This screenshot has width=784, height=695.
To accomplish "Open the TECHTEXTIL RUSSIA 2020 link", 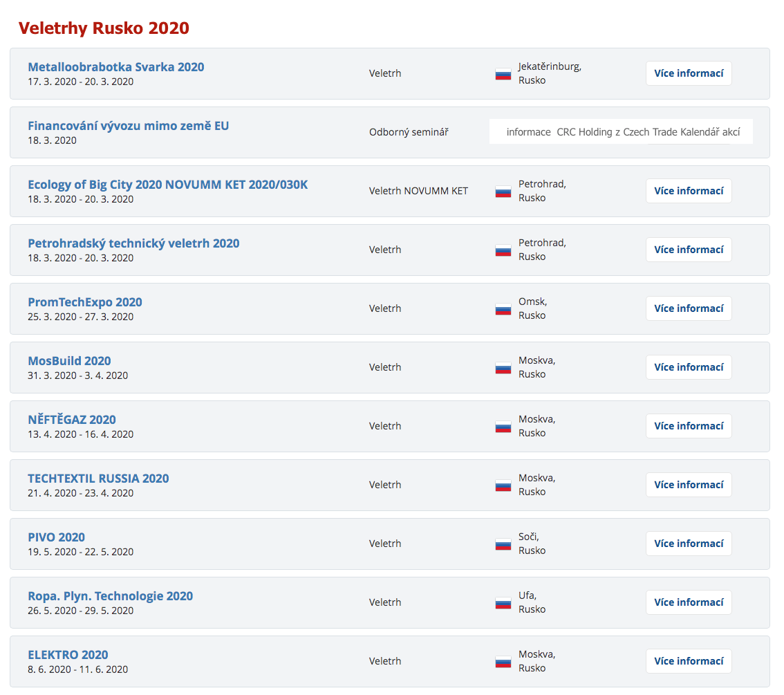I will pos(98,479).
